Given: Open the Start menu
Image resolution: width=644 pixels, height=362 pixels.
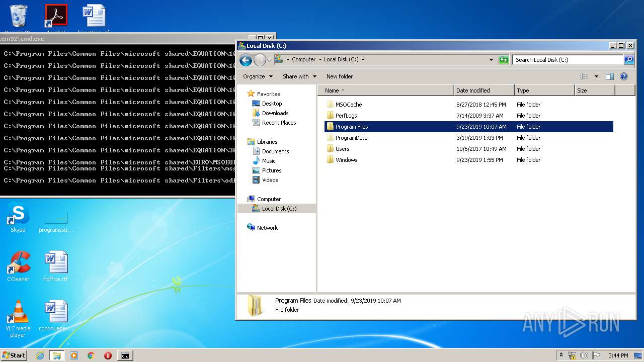Looking at the screenshot, I should pyautogui.click(x=14, y=355).
